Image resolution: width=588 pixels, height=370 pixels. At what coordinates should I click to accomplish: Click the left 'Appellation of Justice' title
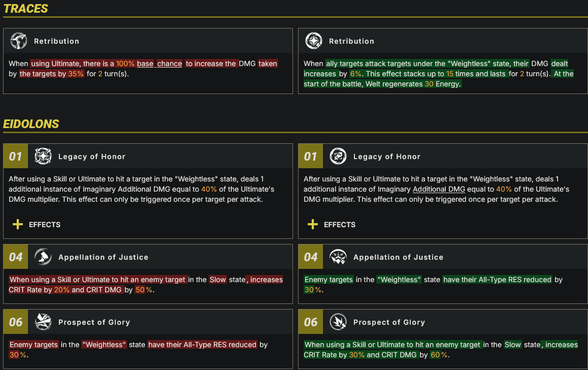click(x=103, y=257)
